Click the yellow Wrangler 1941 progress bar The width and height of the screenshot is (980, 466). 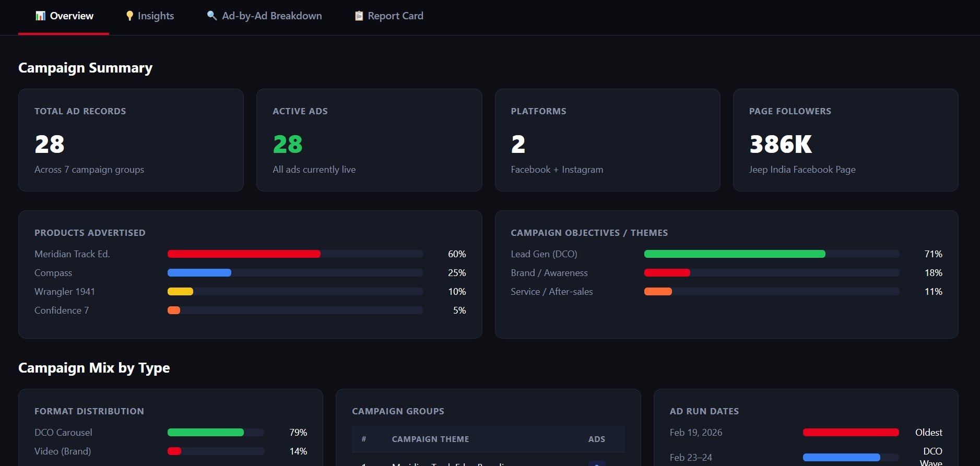[x=180, y=292]
